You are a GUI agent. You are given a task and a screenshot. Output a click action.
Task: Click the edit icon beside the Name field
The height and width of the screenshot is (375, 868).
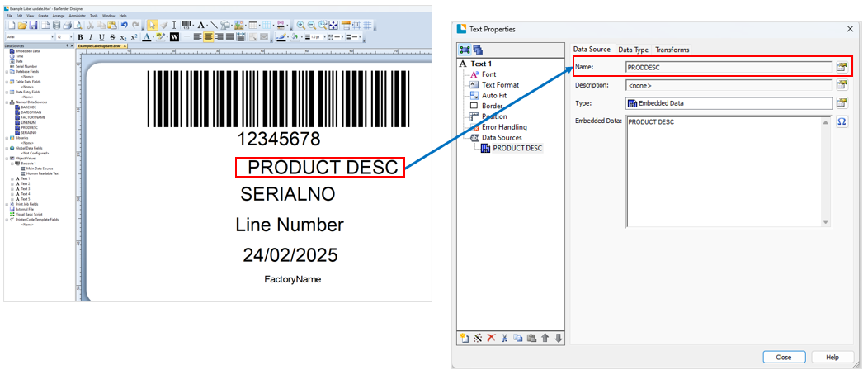pyautogui.click(x=842, y=67)
